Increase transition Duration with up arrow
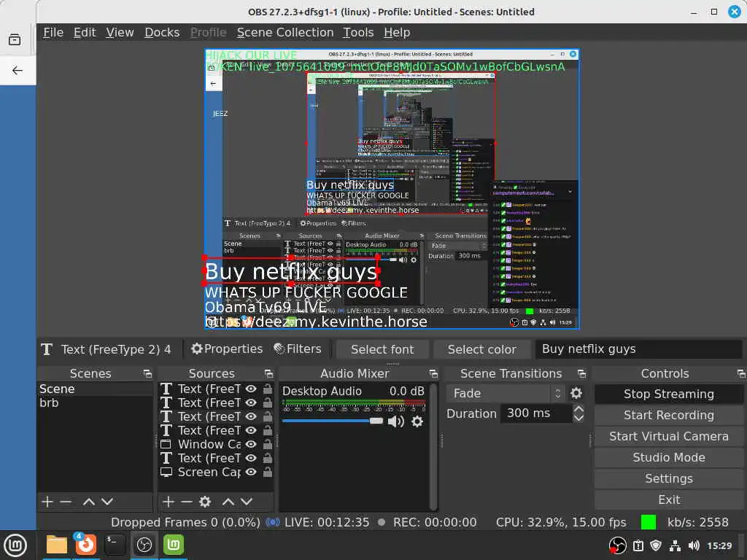Screen dimensions: 747x560 coord(578,408)
